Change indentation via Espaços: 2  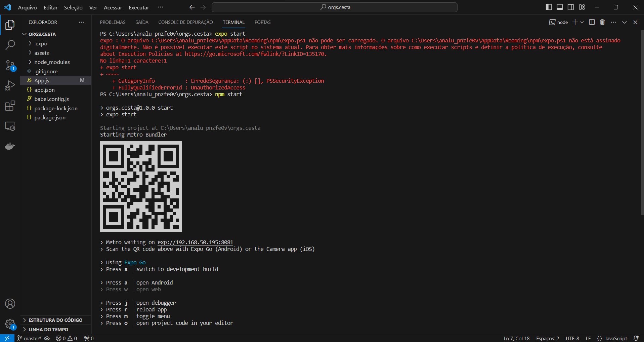548,338
